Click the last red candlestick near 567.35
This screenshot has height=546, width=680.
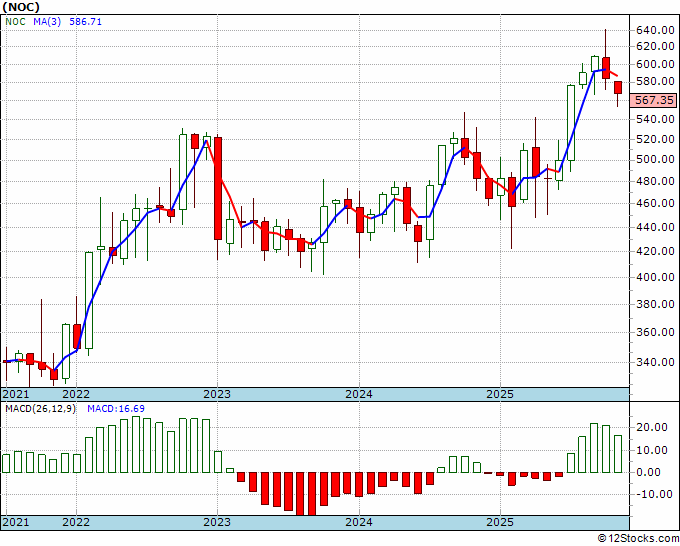618,87
